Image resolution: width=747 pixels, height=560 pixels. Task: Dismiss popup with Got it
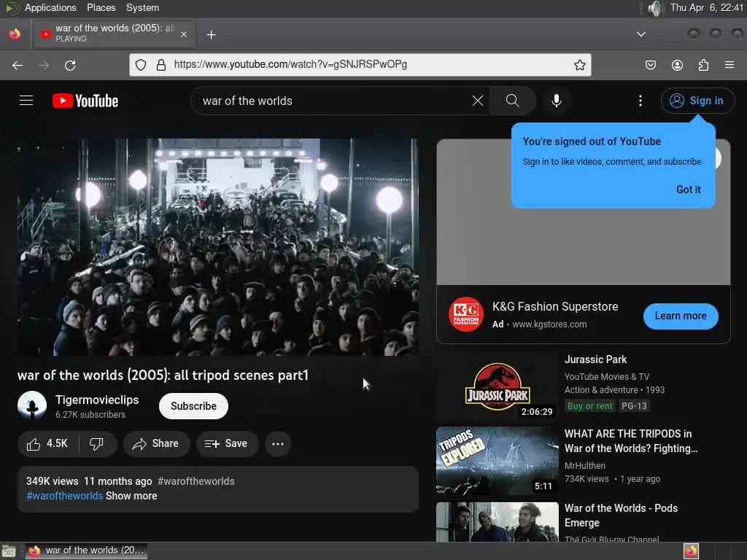click(689, 190)
